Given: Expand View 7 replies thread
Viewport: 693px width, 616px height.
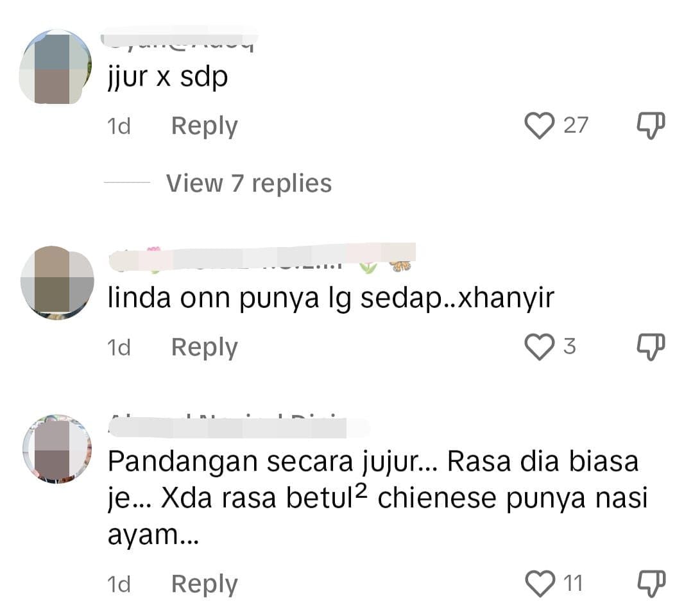Looking at the screenshot, I should 249,183.
